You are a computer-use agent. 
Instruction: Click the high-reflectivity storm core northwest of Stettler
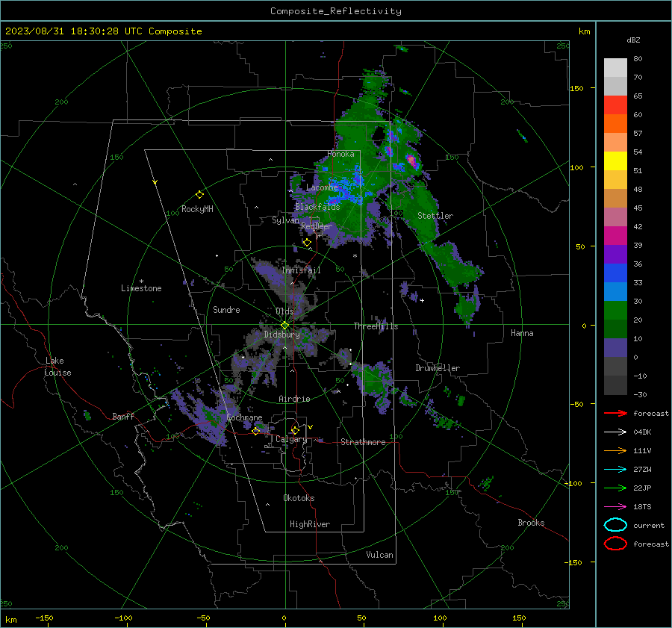click(412, 161)
